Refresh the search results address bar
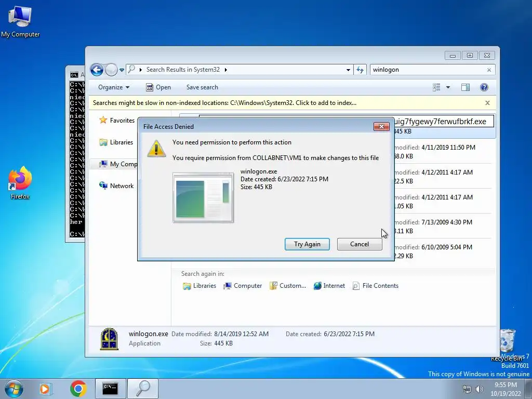Image resolution: width=532 pixels, height=399 pixels. coord(360,70)
